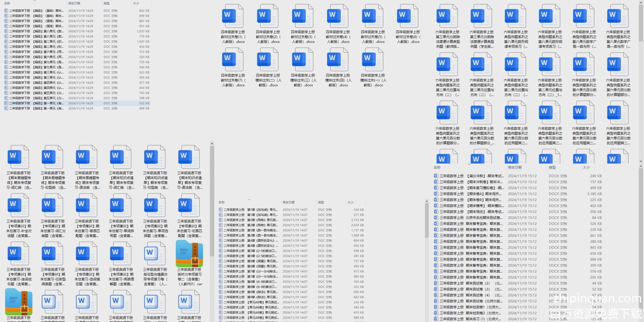The width and height of the screenshot is (644, 322).
Task: Click 三年级英语下册 期末总复习-阅读理解题 Word icon
Action: (121, 254)
